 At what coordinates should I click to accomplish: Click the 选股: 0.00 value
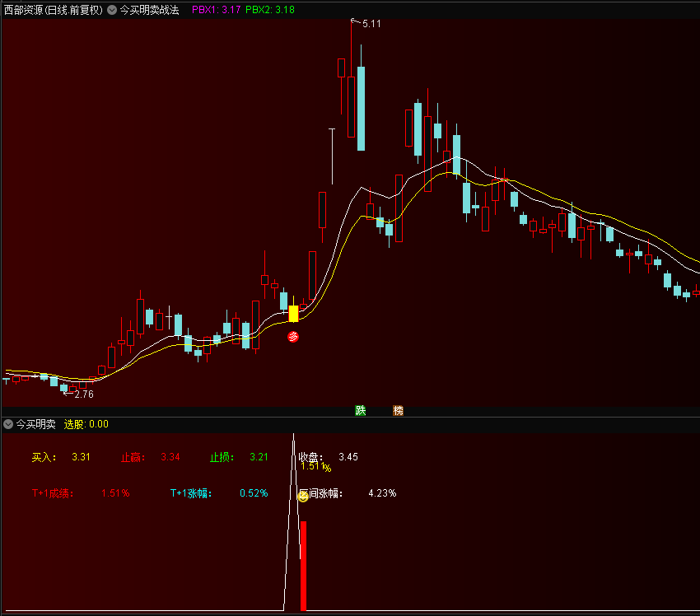click(x=86, y=424)
